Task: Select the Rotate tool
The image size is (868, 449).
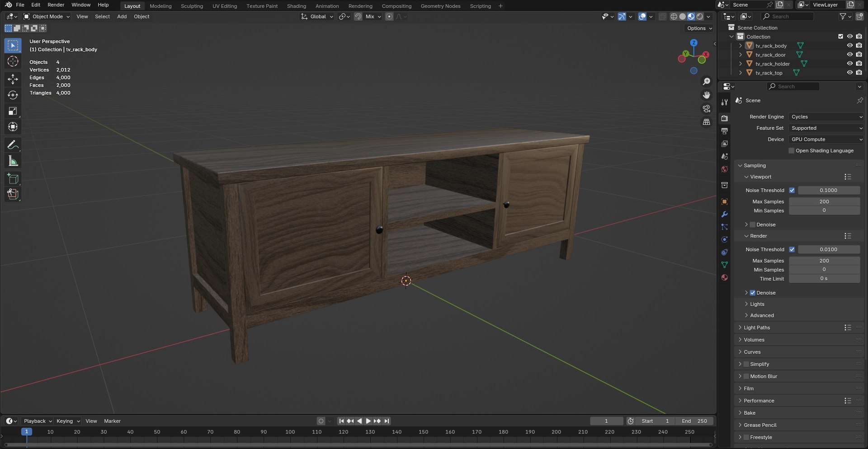Action: (x=13, y=95)
